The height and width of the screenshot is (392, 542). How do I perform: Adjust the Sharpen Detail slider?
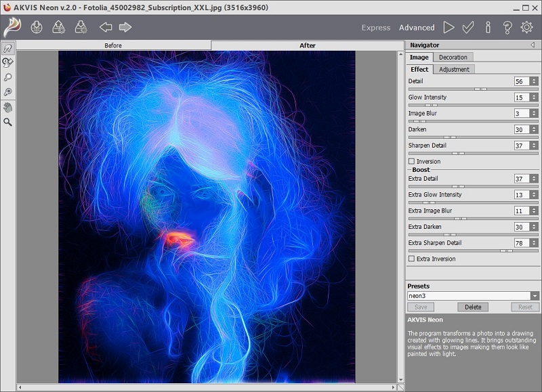pos(473,153)
